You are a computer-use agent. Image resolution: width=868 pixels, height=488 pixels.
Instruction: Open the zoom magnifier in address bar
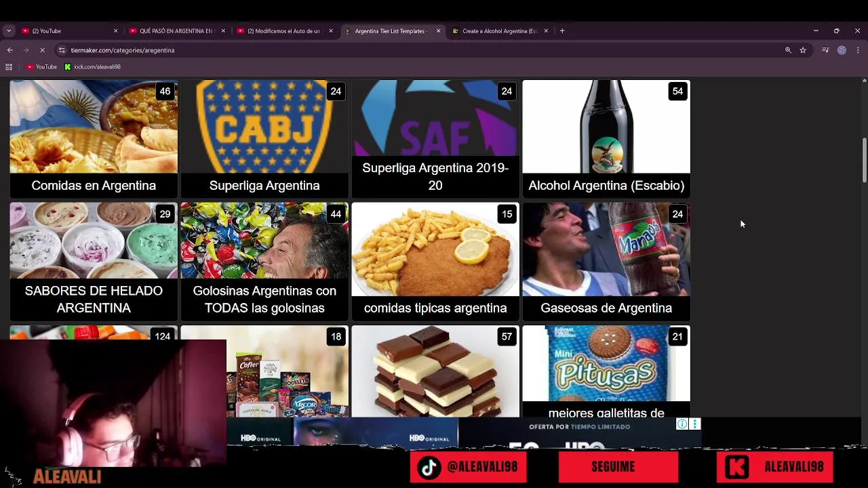(788, 50)
